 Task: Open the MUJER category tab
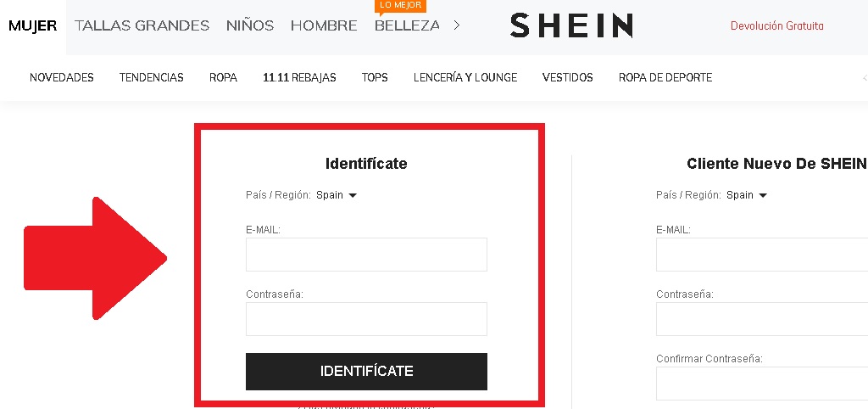32,25
